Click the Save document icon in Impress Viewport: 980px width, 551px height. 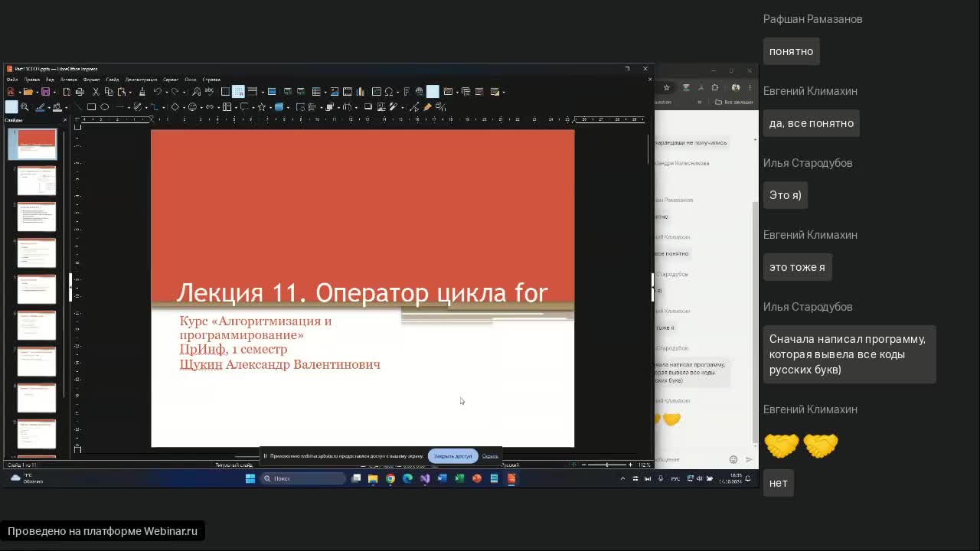point(45,92)
